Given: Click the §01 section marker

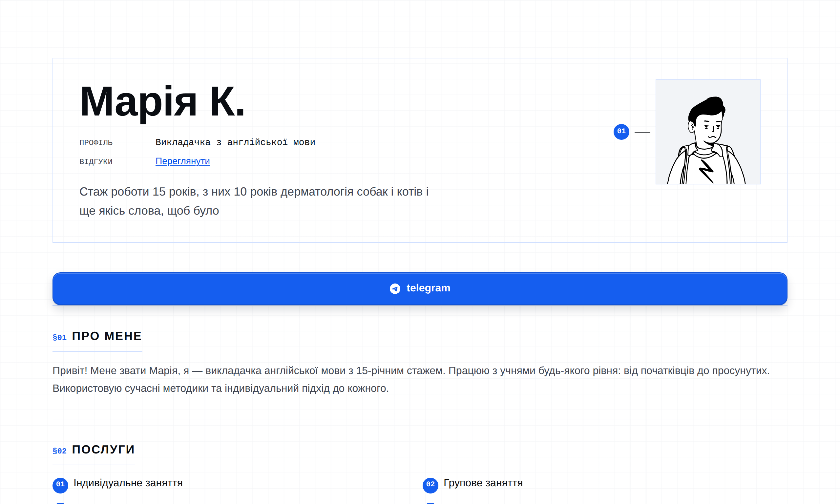Looking at the screenshot, I should (x=59, y=337).
